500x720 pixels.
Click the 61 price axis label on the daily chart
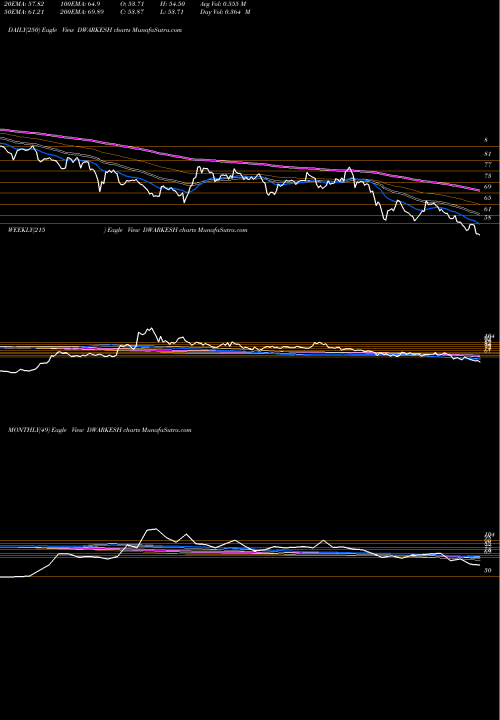(488, 209)
